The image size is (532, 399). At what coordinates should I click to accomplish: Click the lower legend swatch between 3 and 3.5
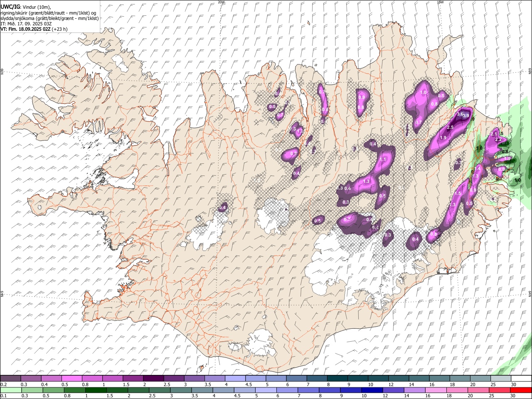(180, 390)
